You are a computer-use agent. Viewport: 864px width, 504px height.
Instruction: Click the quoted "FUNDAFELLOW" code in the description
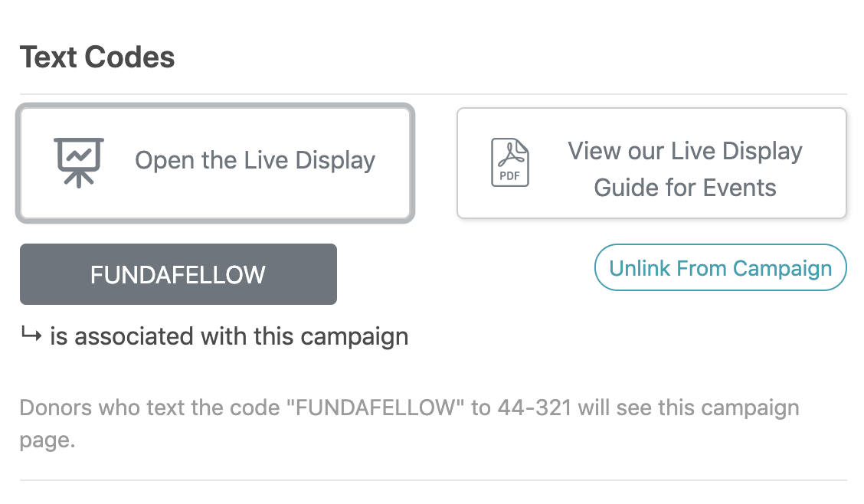(375, 408)
